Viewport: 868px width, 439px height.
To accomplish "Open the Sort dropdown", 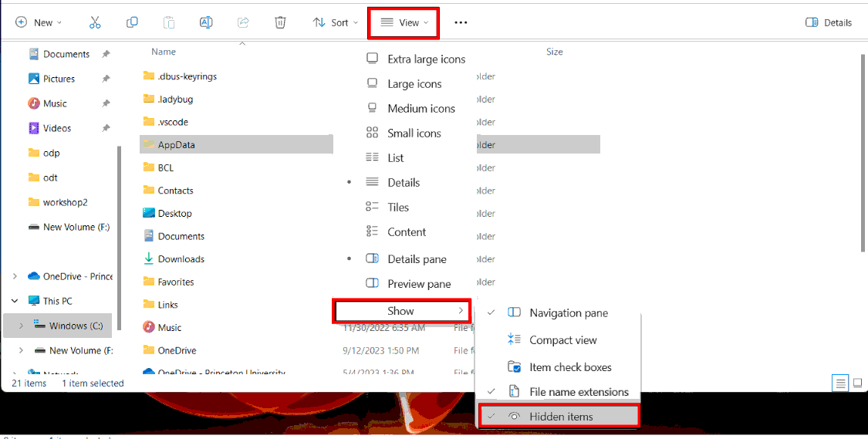I will [x=336, y=22].
